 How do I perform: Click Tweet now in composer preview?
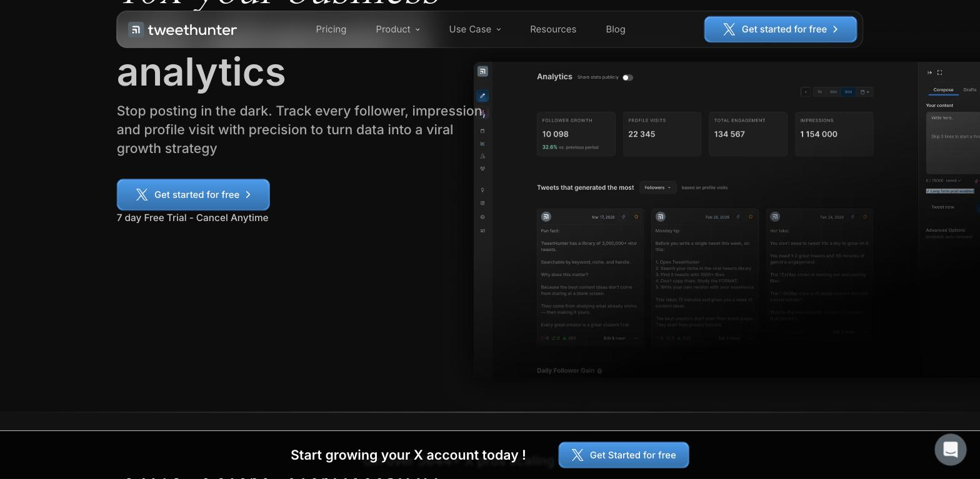tap(942, 207)
